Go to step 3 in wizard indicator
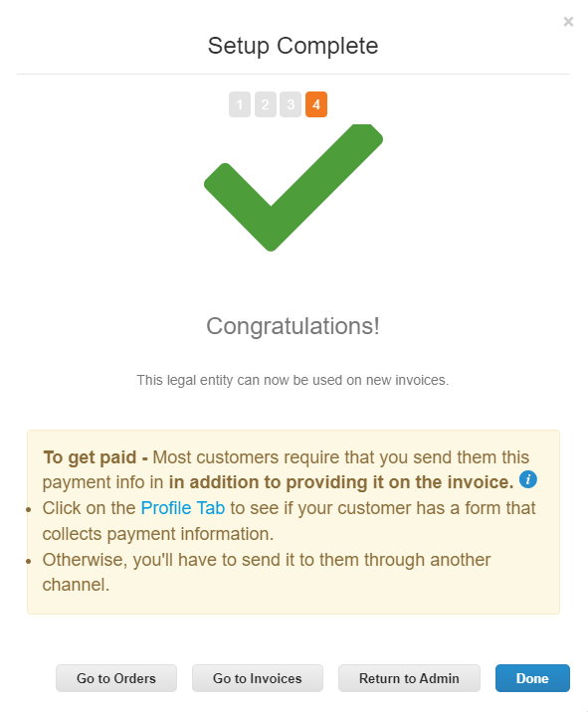 pyautogui.click(x=291, y=104)
